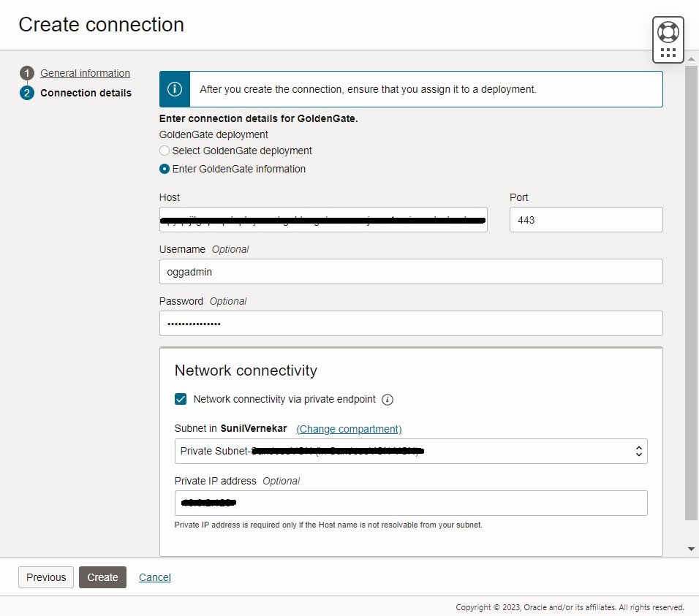The height and width of the screenshot is (616, 699).
Task: Click into the Username field
Action: pos(410,271)
